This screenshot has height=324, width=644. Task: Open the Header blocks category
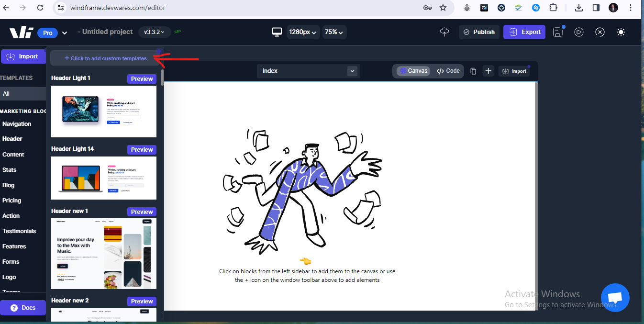click(x=12, y=139)
